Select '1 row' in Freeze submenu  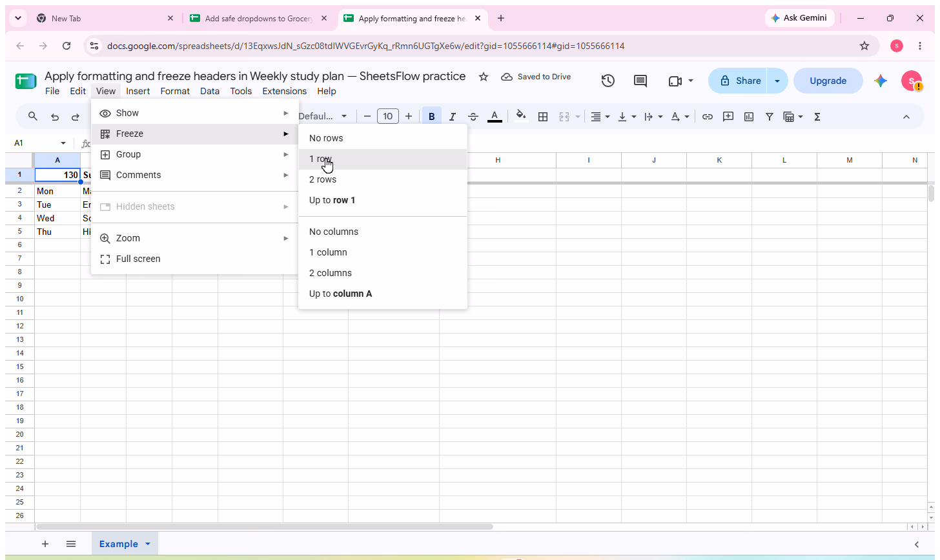[x=383, y=159]
